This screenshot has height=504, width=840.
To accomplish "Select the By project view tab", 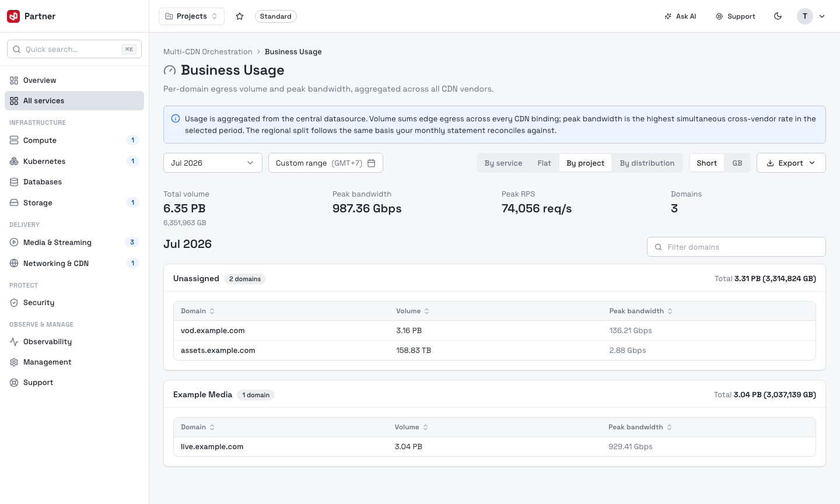I will pos(585,163).
